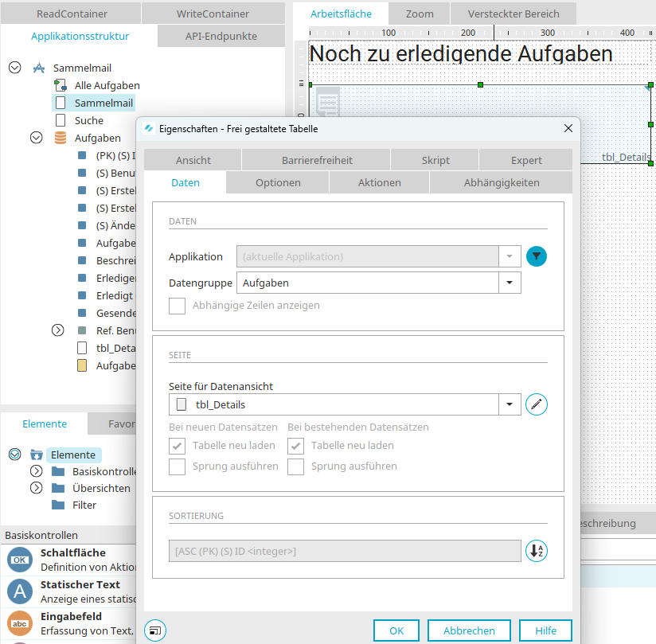Click the pencil edit icon for Datenansicht page

[537, 404]
